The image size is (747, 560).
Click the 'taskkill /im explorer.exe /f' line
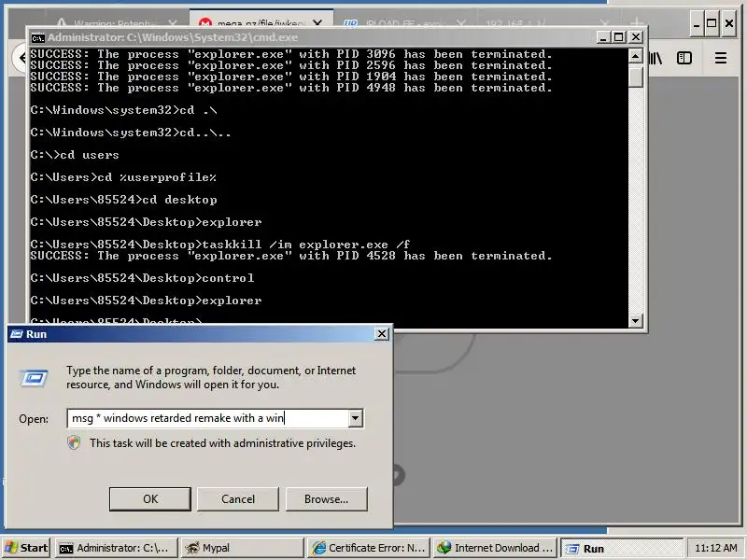click(220, 245)
